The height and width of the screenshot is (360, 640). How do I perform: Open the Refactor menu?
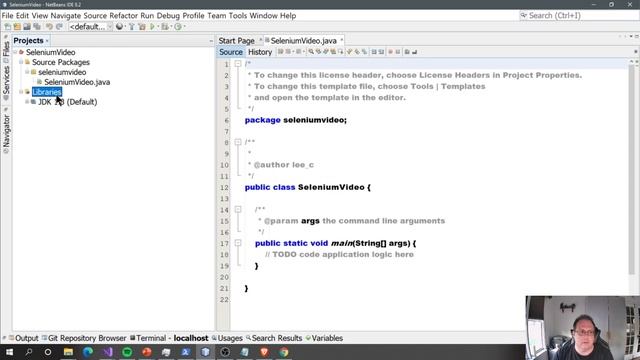tap(123, 16)
